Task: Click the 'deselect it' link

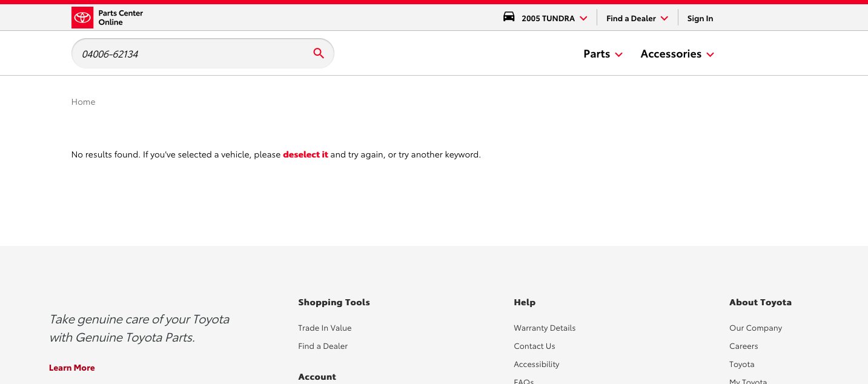Action: [305, 154]
